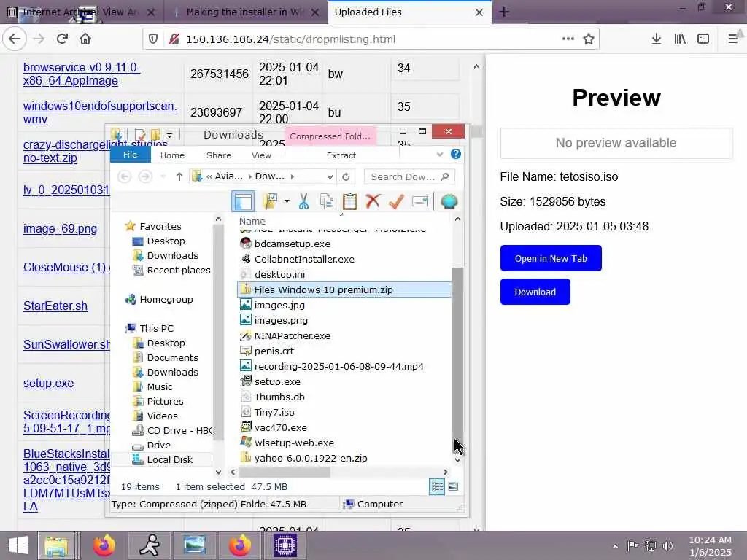This screenshot has height=560, width=747.
Task: Open address bar history dropdown
Action: coord(330,176)
